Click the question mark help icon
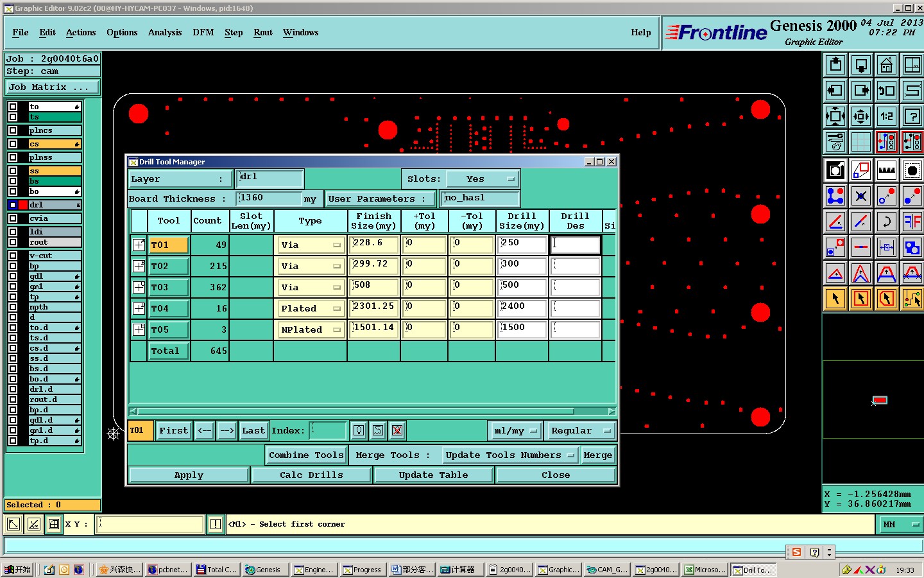 912,116
